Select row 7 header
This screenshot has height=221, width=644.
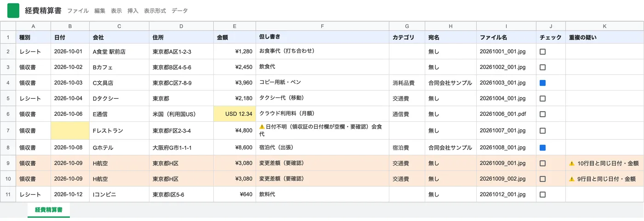pos(8,130)
